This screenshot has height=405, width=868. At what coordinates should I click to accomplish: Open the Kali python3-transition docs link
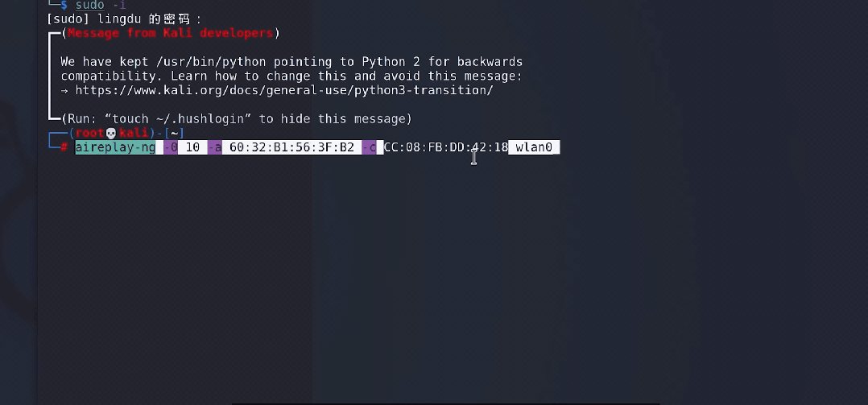(284, 90)
